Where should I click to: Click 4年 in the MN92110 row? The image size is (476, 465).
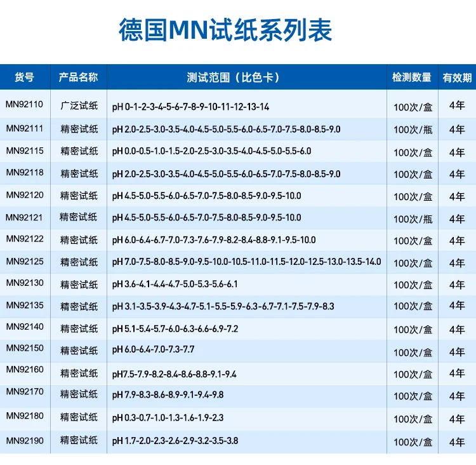pos(457,105)
